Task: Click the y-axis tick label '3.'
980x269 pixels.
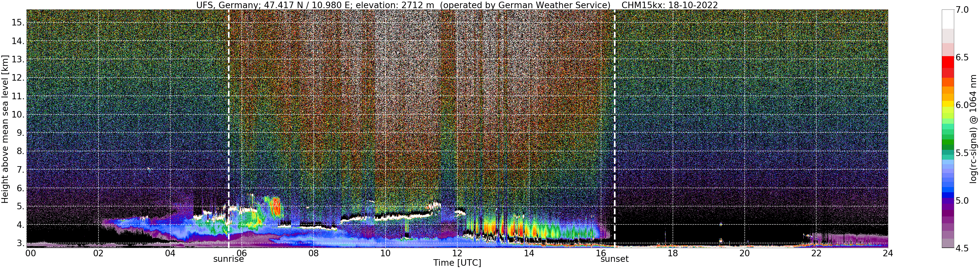Action: 21,243
